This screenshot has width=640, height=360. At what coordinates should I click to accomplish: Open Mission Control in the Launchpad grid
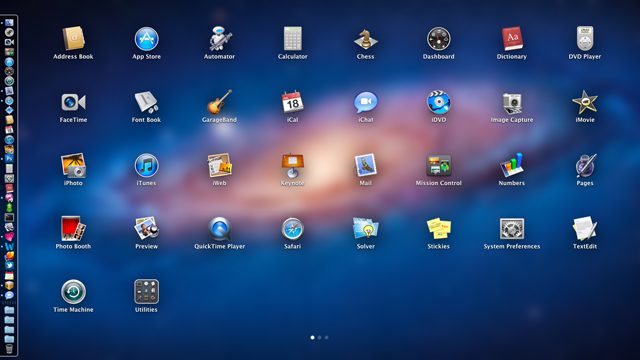point(438,165)
